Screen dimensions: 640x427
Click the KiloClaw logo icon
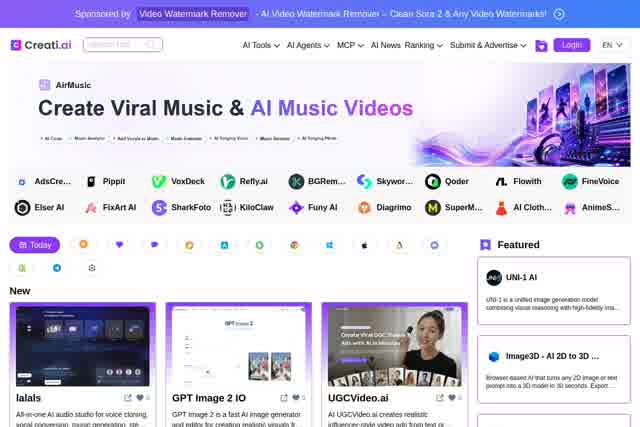[x=228, y=207]
